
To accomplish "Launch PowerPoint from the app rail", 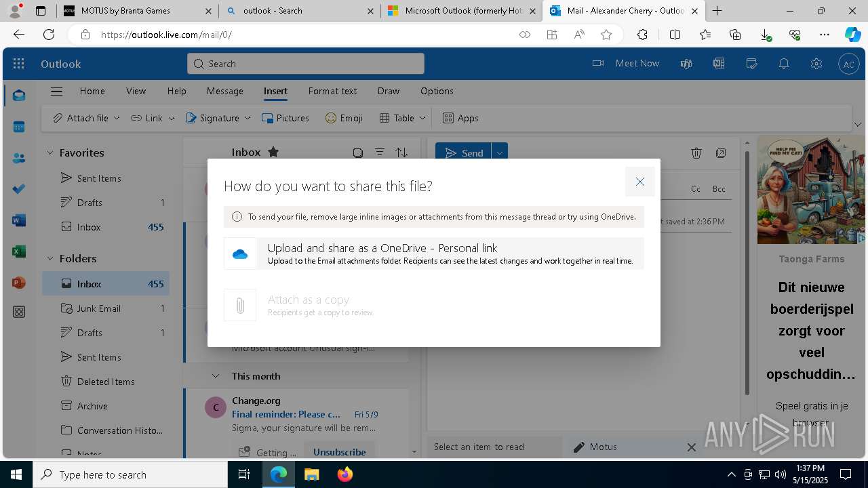I will tap(19, 283).
